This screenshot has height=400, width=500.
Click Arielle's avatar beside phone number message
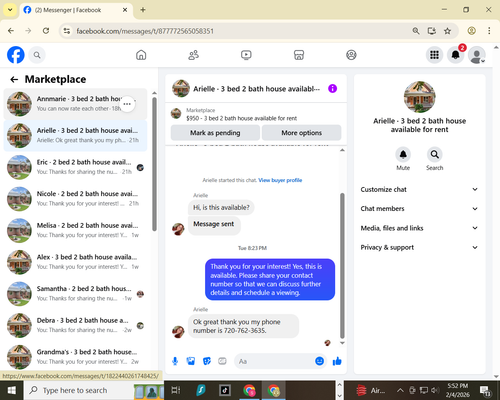[178, 332]
